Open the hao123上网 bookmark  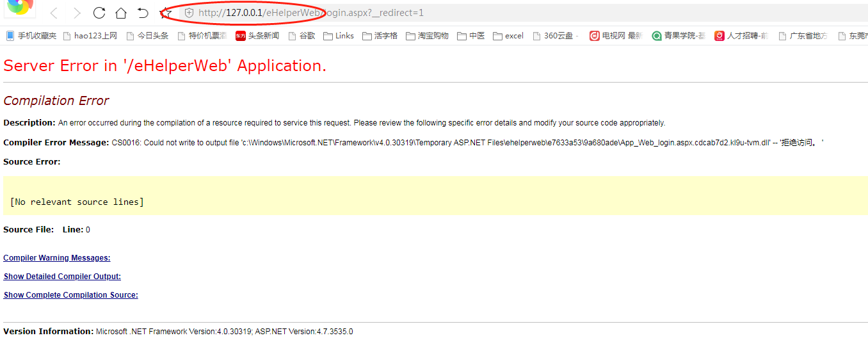(90, 36)
